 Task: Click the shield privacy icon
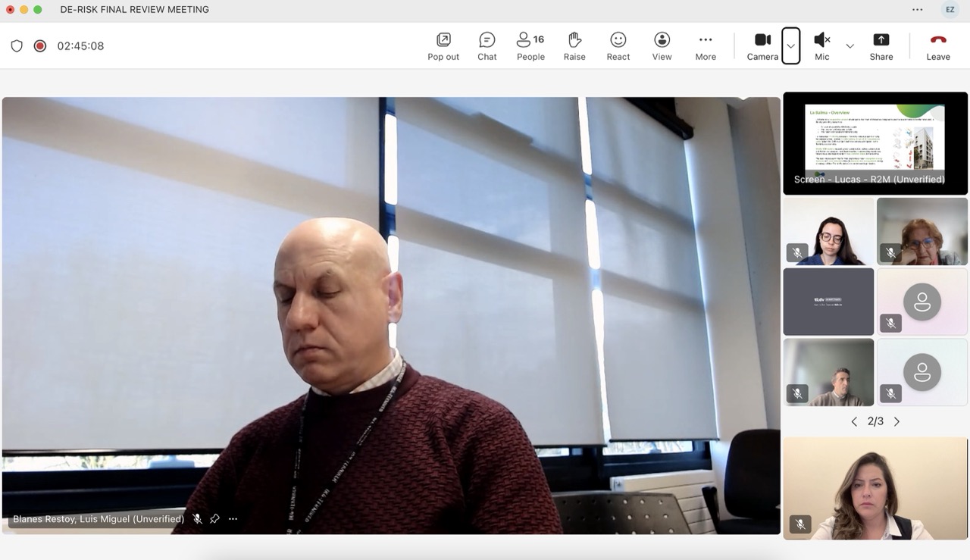17,46
